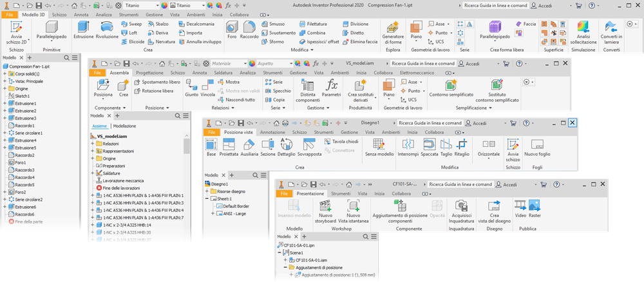This screenshot has height=282, width=644.
Task: Click Contorno semplificato tool
Action: pos(451,88)
